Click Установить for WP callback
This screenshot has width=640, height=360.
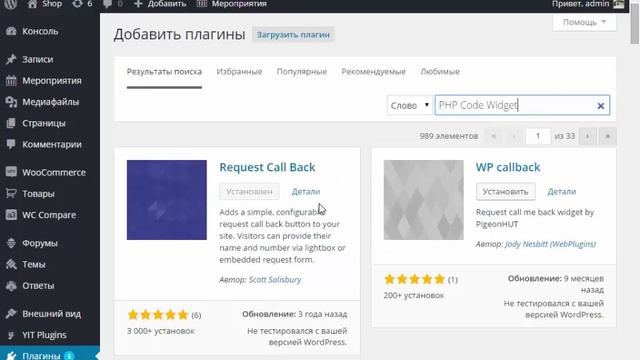click(x=506, y=191)
